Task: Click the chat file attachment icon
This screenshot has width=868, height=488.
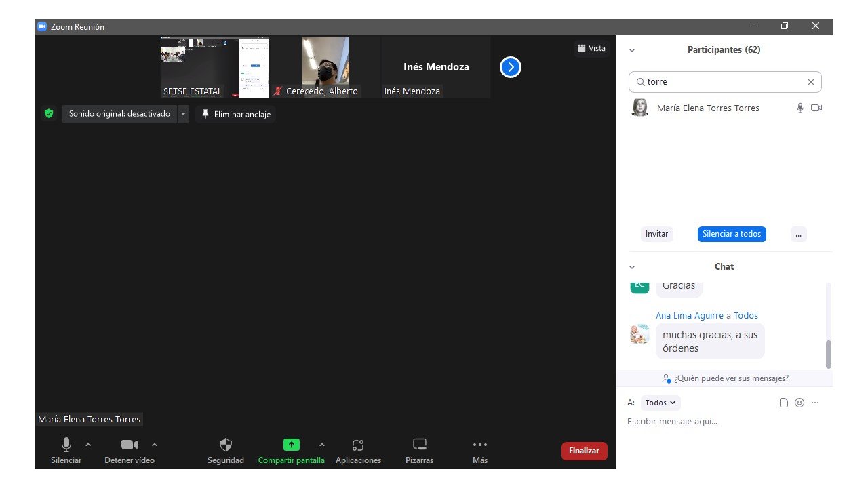Action: (x=784, y=403)
